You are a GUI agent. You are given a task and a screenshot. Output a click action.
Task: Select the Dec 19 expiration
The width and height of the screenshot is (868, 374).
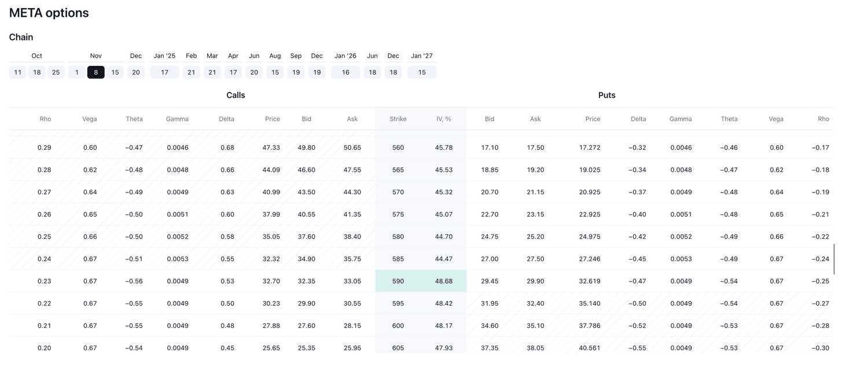[x=317, y=72]
